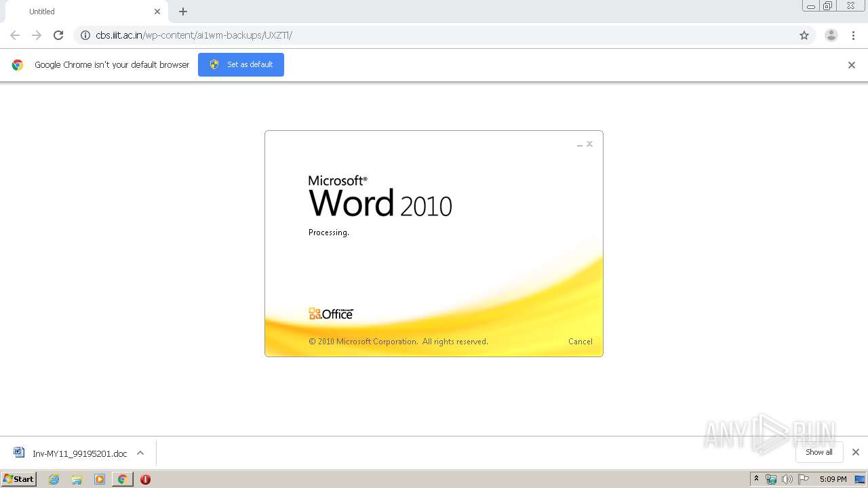Screen dimensions: 868x488
Task: Reload the current page
Action: (x=58, y=35)
